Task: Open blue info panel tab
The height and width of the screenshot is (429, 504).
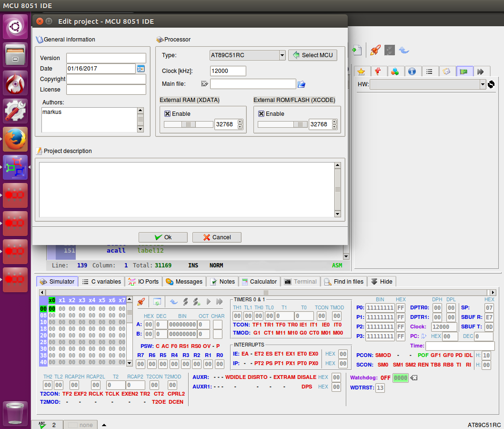Action: [x=412, y=71]
